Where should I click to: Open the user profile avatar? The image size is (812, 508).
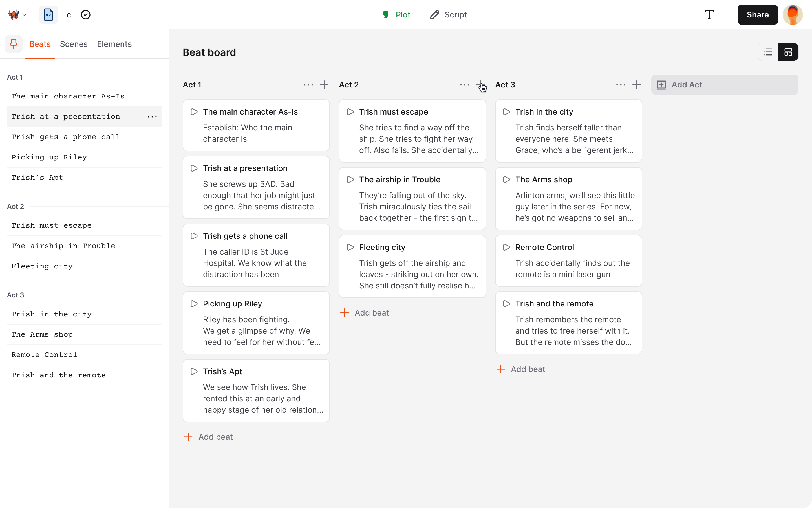pos(793,14)
